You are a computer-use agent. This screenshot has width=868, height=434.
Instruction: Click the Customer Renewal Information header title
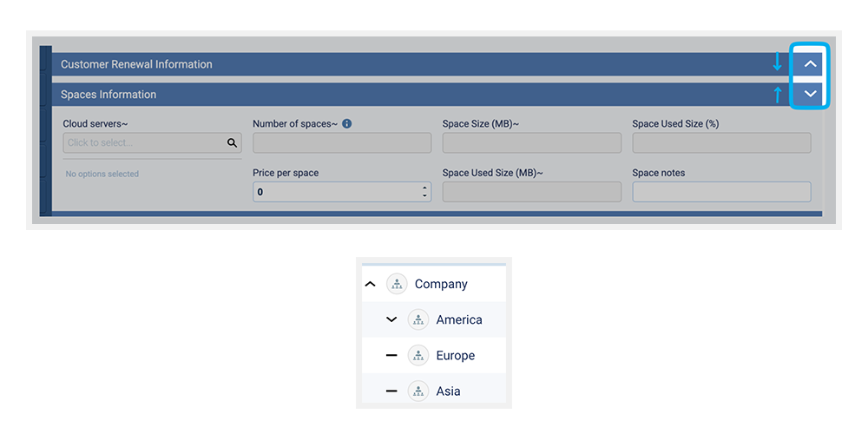136,64
